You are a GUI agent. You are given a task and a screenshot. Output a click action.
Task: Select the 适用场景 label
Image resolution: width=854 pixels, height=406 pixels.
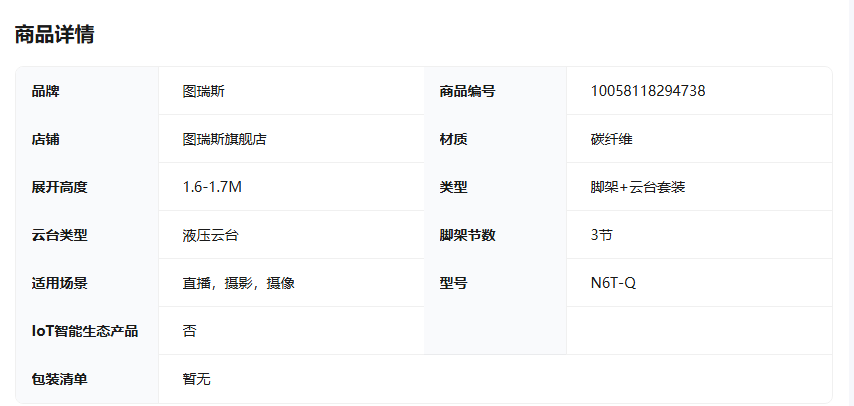(59, 283)
